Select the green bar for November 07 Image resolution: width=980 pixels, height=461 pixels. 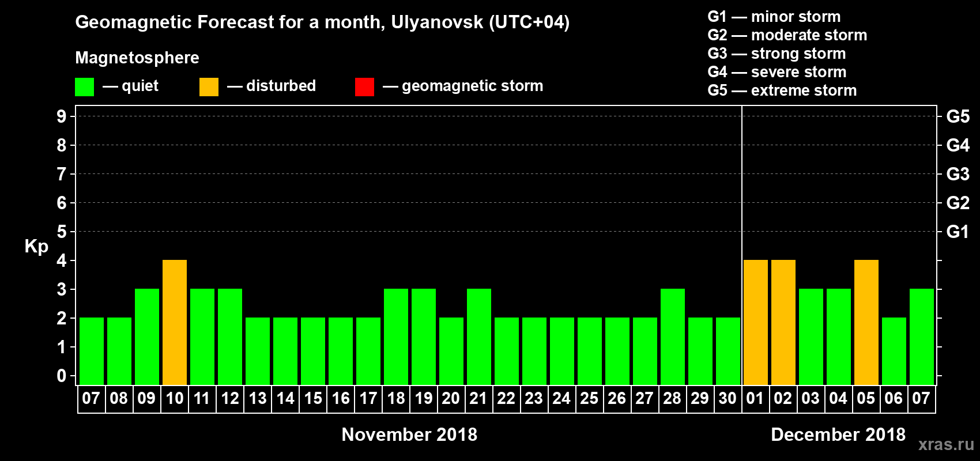coord(92,352)
